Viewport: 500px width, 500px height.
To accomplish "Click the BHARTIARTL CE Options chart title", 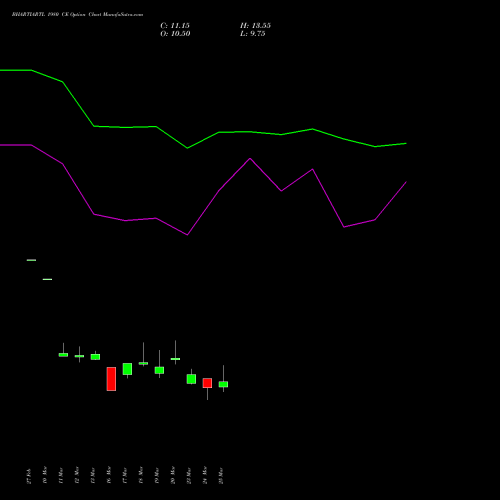I will point(77,15).
